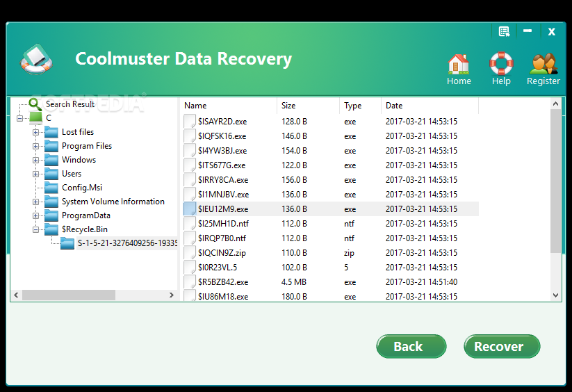
Task: Tick checkbox for $ISAYR2D.exe
Action: tap(190, 122)
